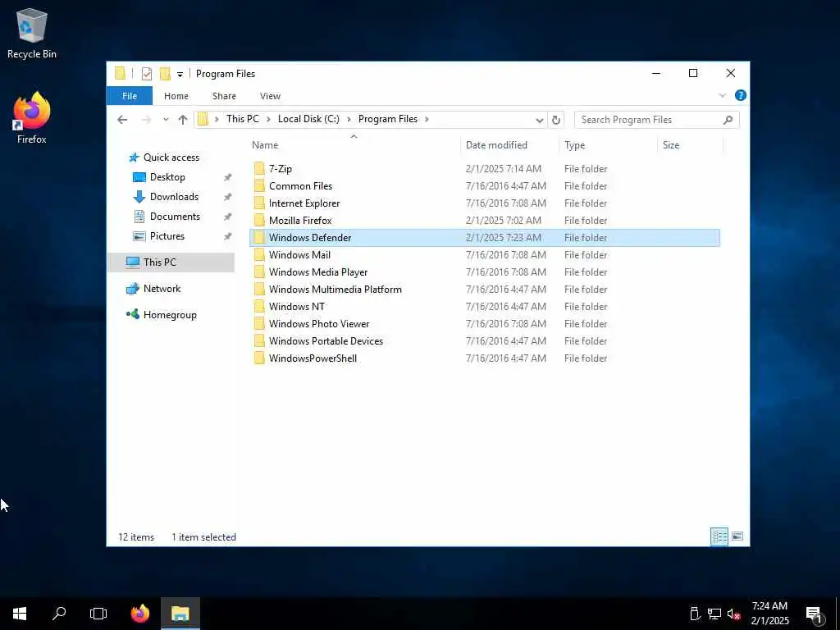Viewport: 840px width, 630px height.
Task: Switch to Large icons view button
Action: [x=737, y=536]
